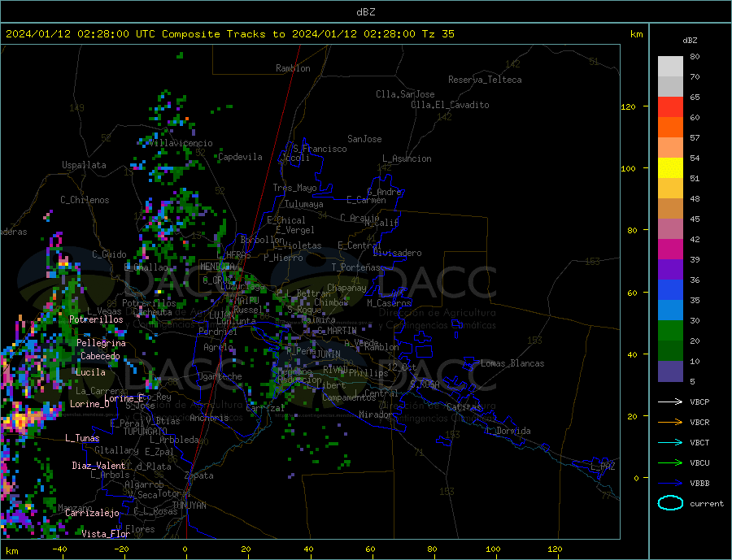
Task: Click the '-40' tick on bottom axis
Action: 59,549
